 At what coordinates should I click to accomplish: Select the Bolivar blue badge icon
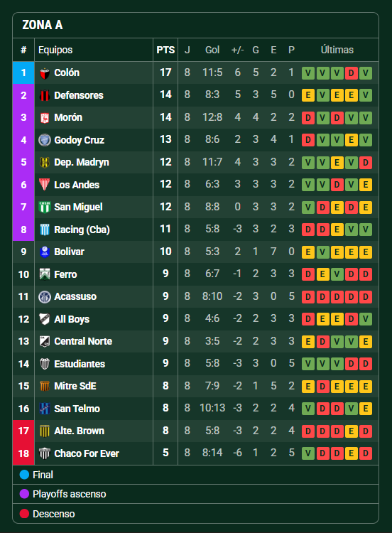45,252
